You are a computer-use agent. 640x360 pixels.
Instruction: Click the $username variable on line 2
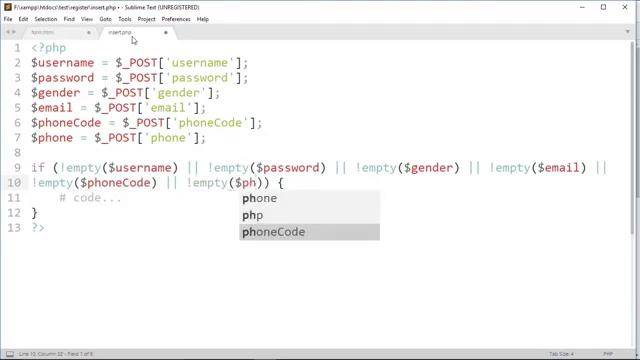[62, 63]
